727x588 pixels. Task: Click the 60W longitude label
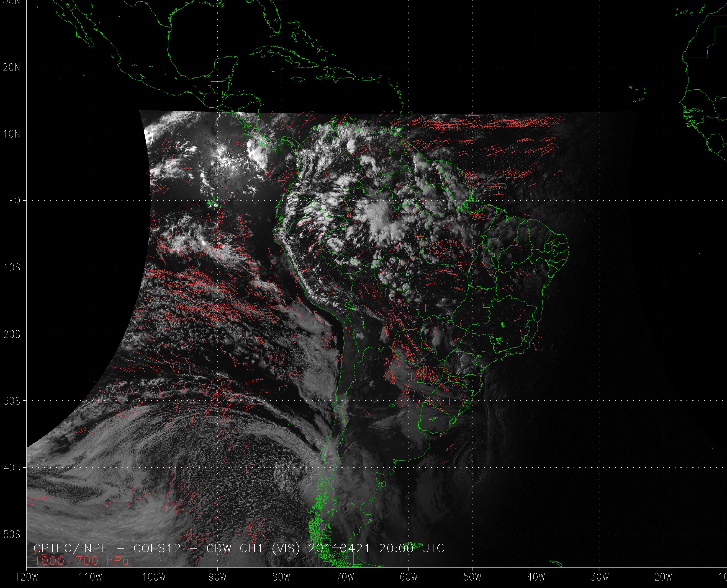(x=409, y=577)
